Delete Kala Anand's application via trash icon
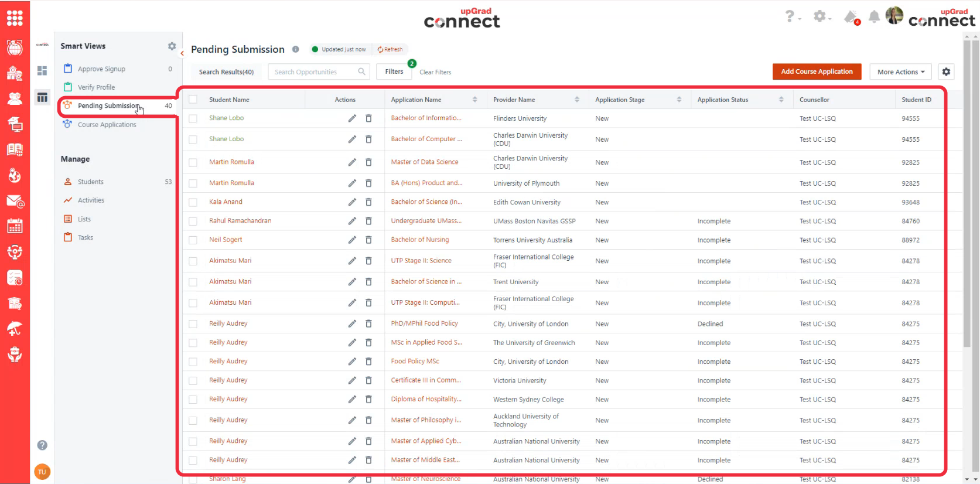The image size is (980, 484). (x=368, y=202)
